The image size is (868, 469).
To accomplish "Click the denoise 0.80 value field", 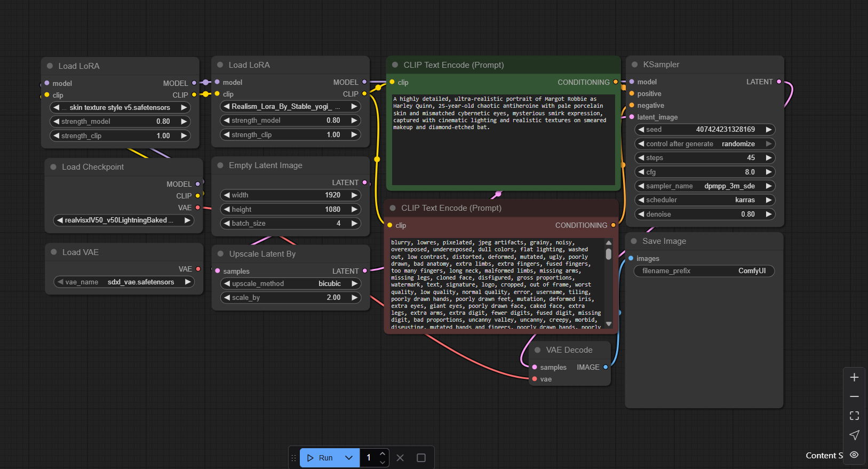I will (x=705, y=214).
